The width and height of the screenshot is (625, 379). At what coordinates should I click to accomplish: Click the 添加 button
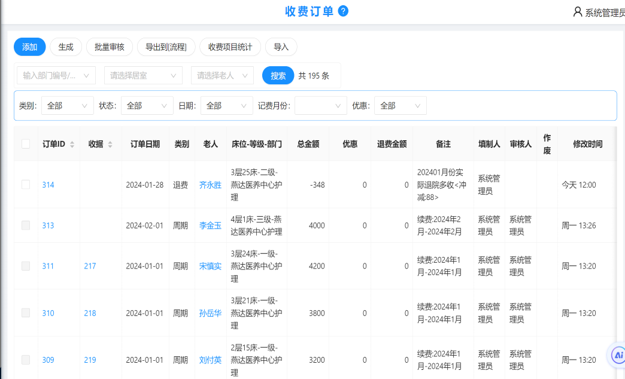pyautogui.click(x=30, y=47)
